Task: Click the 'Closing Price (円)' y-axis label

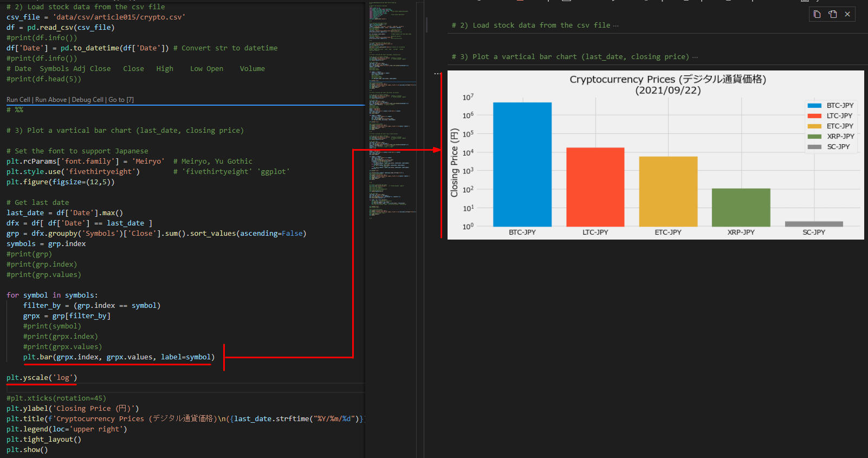Action: (455, 163)
